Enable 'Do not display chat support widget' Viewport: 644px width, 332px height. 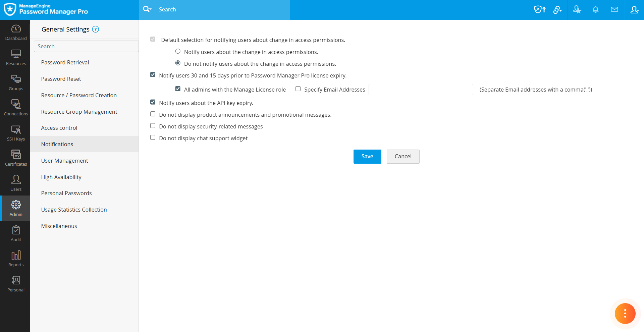point(153,137)
